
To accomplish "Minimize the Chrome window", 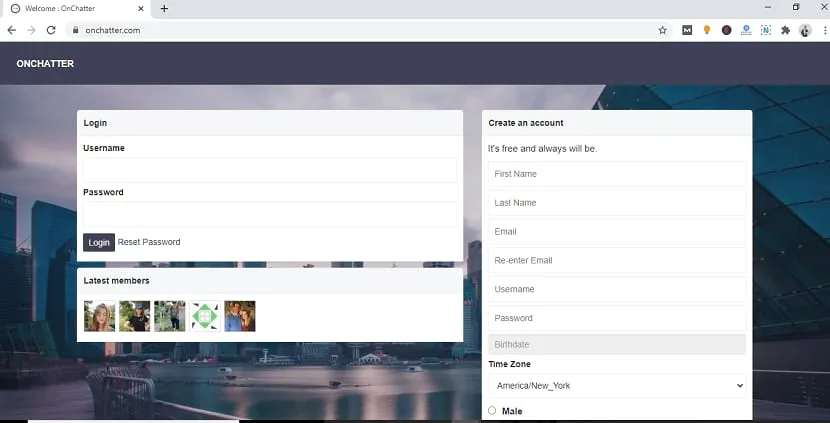I will [768, 7].
